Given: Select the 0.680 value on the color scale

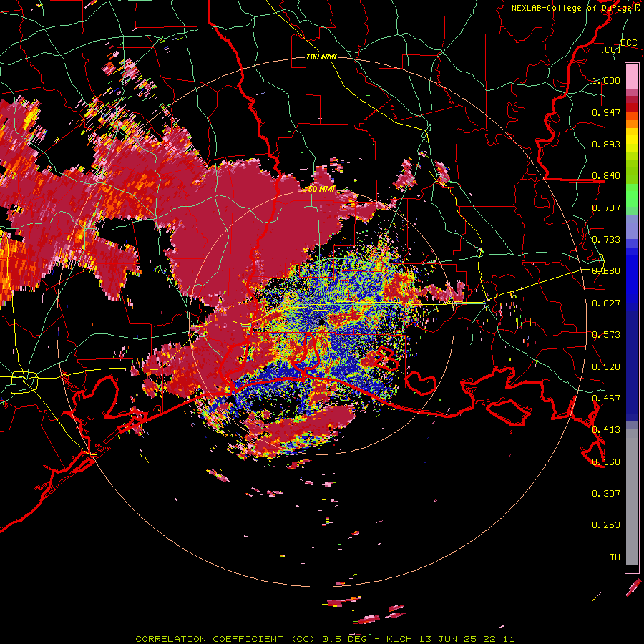Looking at the screenshot, I should pos(606,271).
